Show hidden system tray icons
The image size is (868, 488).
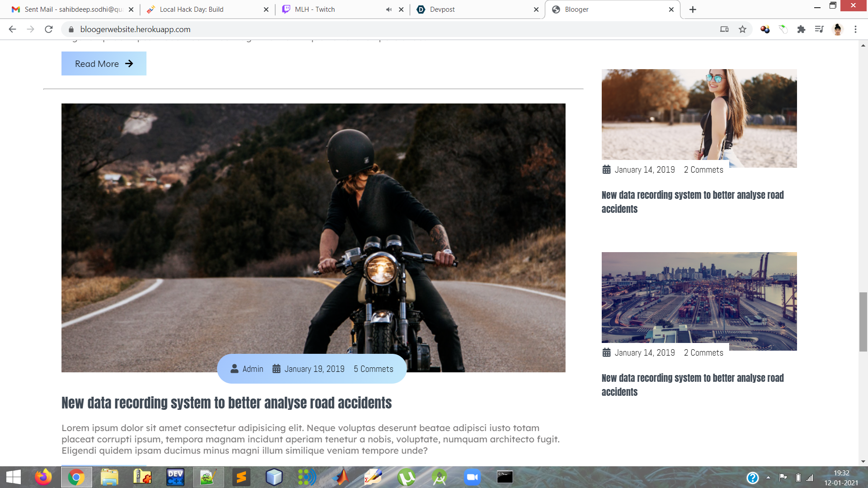tap(768, 477)
